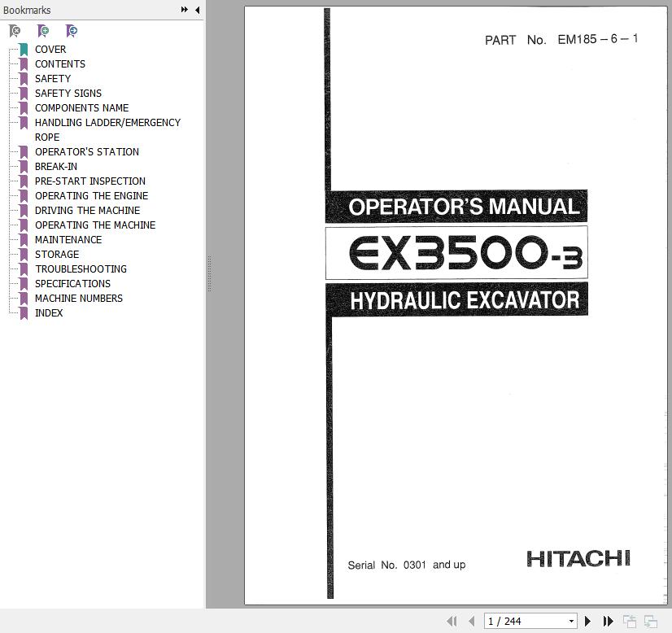Click the delete bookmark icon
Viewport: 672px width, 633px height.
point(15,31)
